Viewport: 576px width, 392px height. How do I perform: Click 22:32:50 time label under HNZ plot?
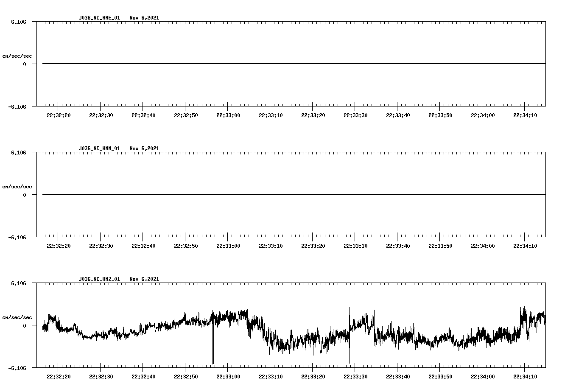(x=186, y=377)
